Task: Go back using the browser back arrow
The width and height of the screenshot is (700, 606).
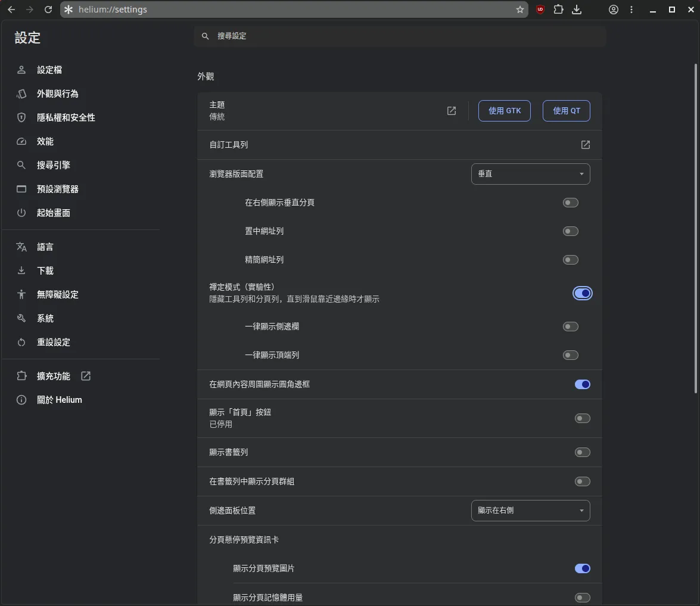Action: coord(11,10)
